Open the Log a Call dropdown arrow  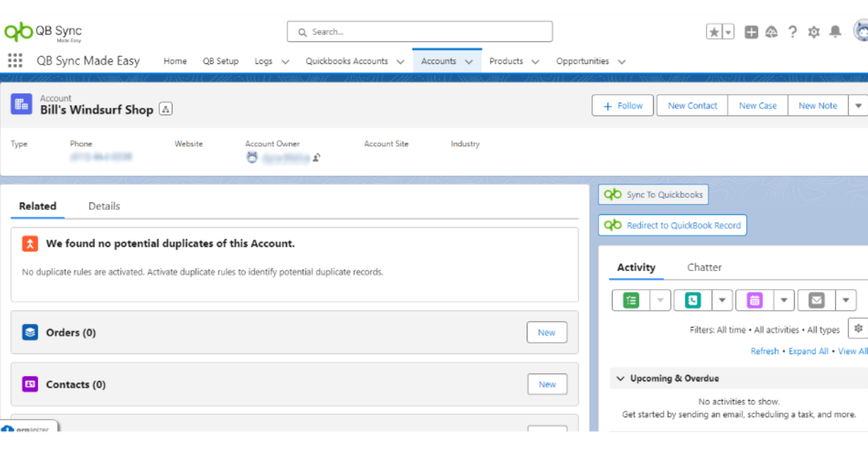point(722,300)
